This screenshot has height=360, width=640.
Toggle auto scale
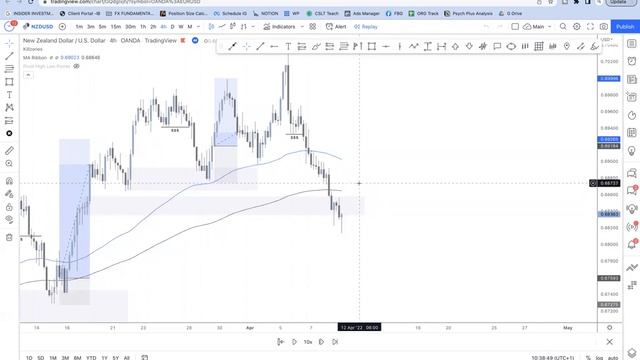point(613,358)
